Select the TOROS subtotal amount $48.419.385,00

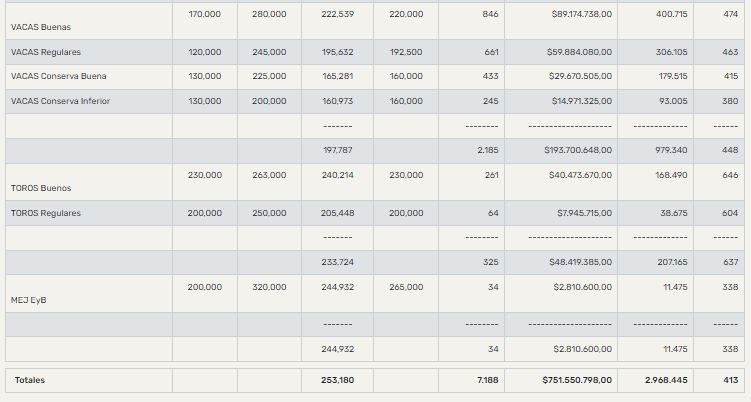click(x=580, y=262)
